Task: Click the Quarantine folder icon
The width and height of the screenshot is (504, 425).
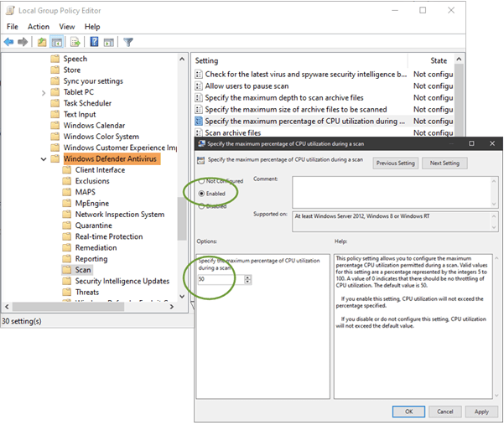Action: [67, 225]
